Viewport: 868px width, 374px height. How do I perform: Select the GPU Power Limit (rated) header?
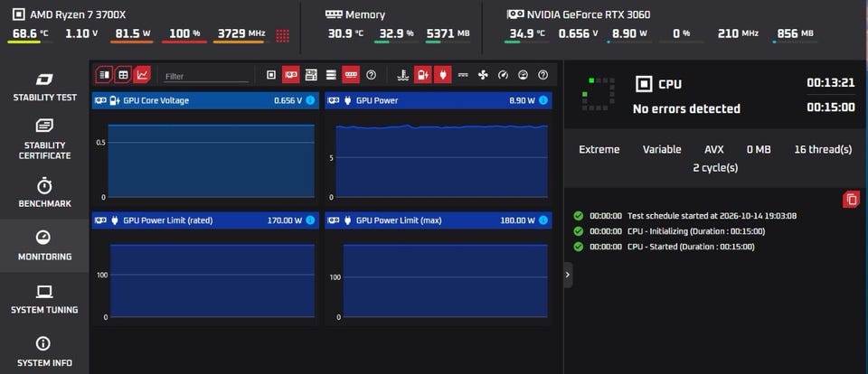tap(205, 220)
